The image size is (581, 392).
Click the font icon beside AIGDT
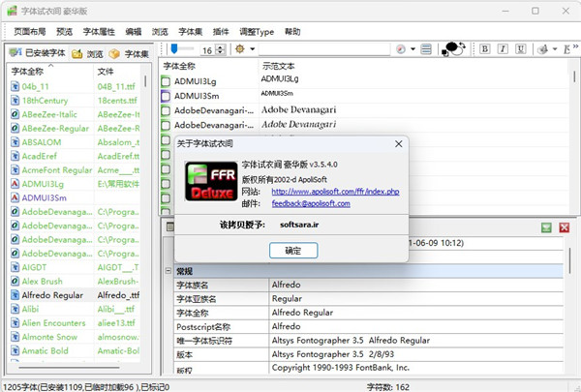[15, 267]
